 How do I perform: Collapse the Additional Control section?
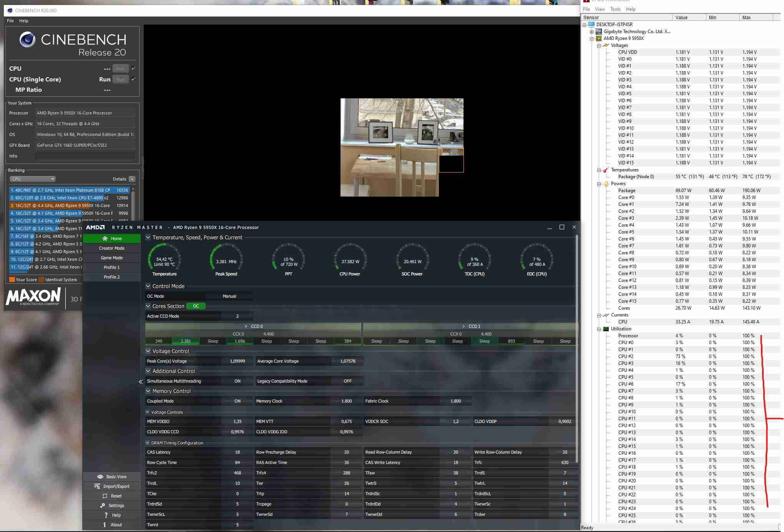pos(148,371)
